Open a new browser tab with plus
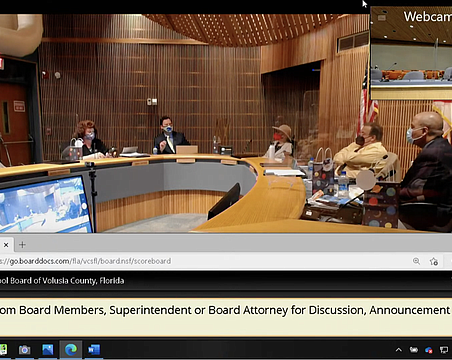Image resolution: width=452 pixels, height=360 pixels. tap(22, 245)
